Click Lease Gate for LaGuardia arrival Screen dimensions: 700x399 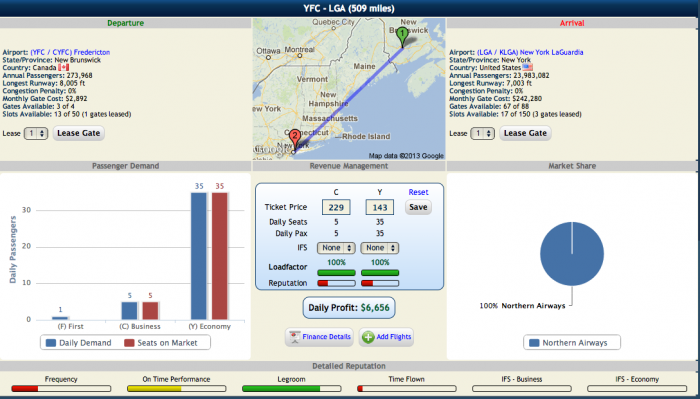tap(525, 133)
